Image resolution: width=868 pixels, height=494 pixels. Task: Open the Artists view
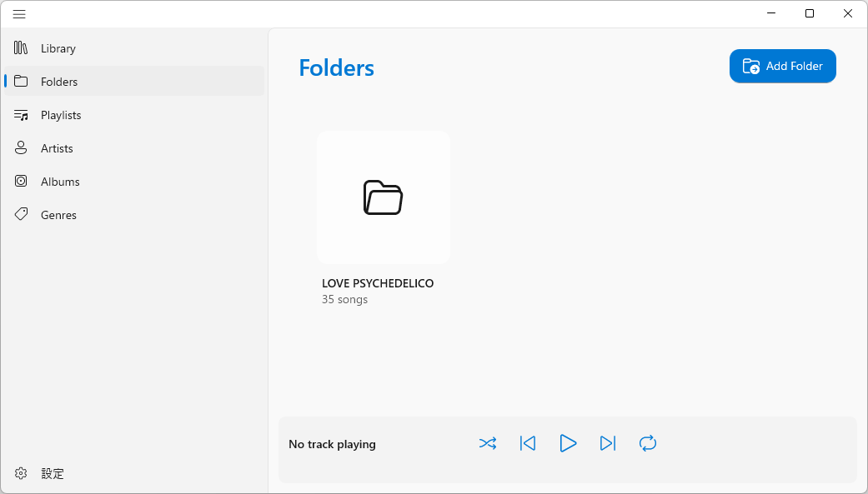pos(57,148)
